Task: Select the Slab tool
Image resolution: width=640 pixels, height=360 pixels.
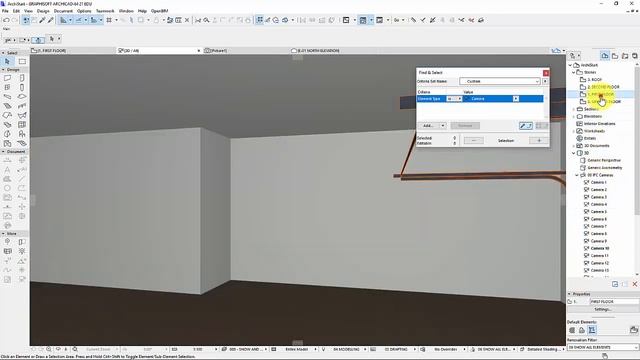Action: coord(22,97)
